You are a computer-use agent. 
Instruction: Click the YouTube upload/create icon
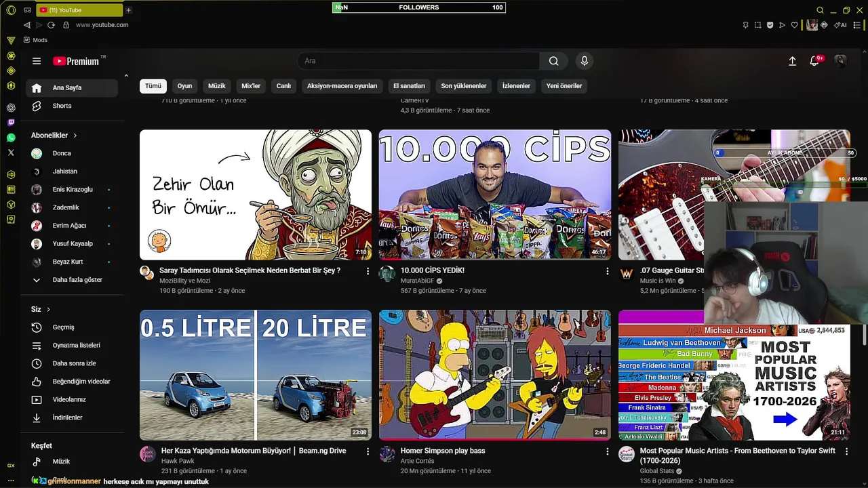coord(792,61)
